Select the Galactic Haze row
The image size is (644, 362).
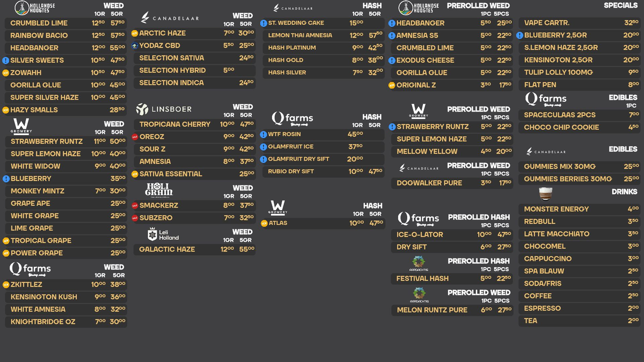pyautogui.click(x=195, y=249)
